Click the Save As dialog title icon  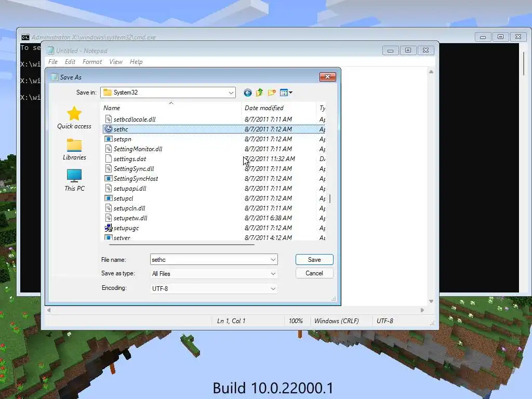(x=54, y=77)
